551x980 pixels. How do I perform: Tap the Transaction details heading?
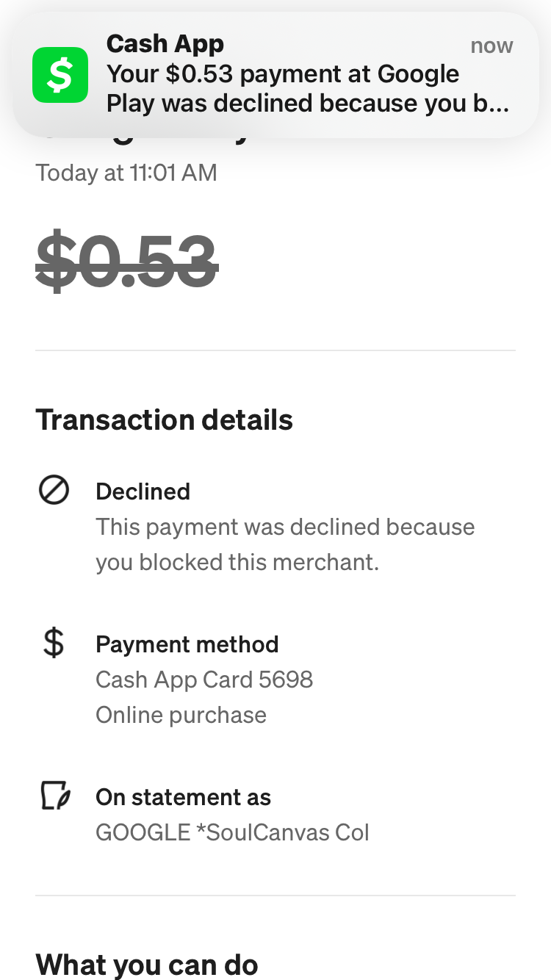pos(165,420)
